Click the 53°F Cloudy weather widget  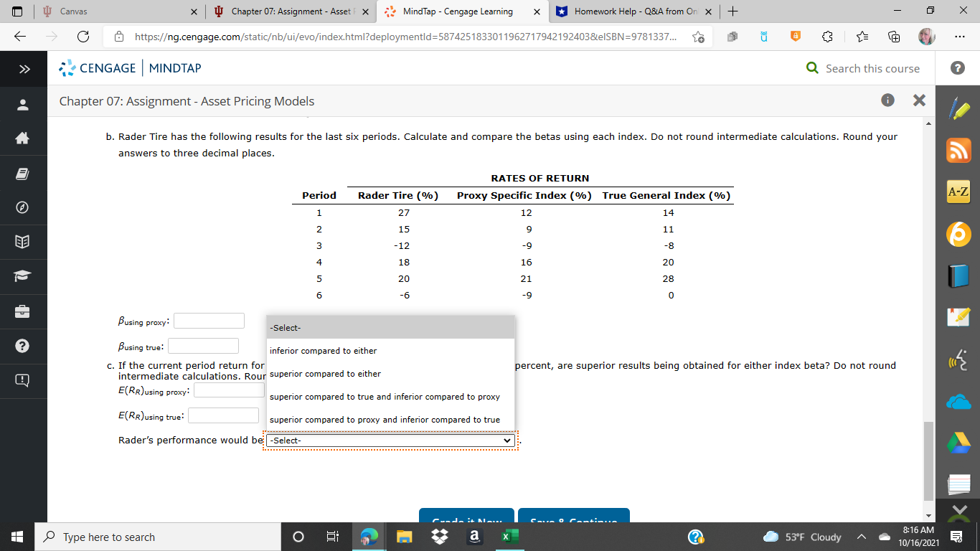[801, 537]
